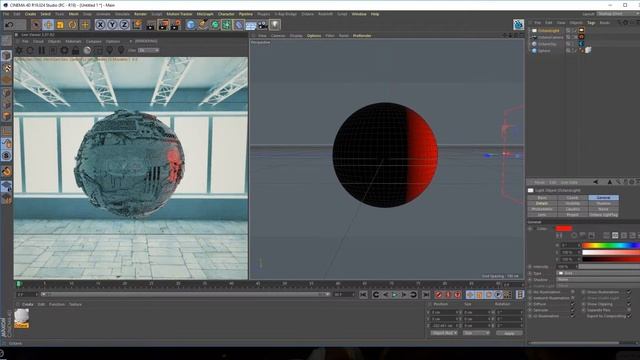Toggle the X axis lock
Screen dimensions: 640x360
[100, 25]
